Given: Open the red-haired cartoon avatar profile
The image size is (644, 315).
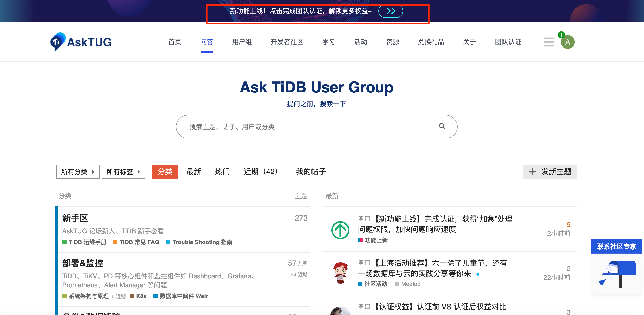Looking at the screenshot, I should pyautogui.click(x=340, y=273).
